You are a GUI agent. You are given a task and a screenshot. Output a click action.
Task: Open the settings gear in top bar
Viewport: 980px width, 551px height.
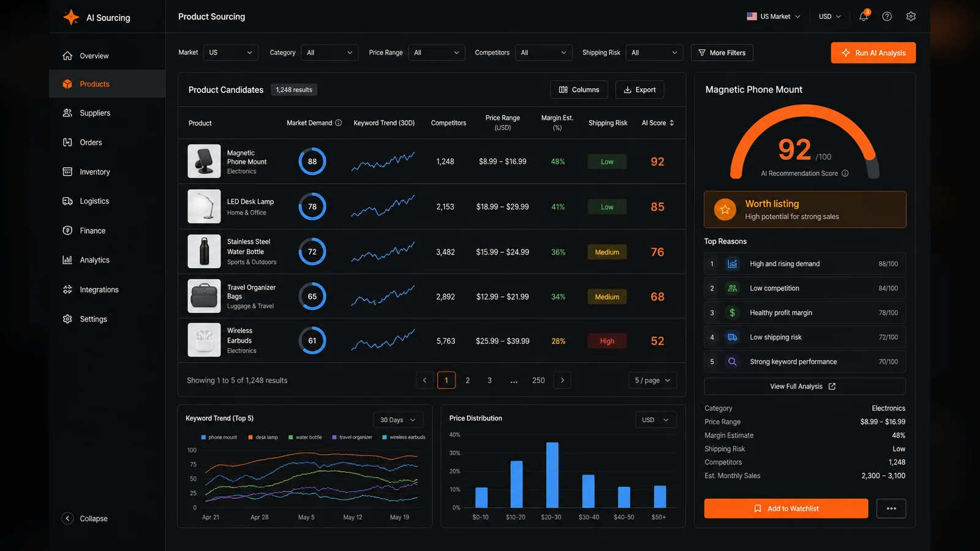[911, 17]
